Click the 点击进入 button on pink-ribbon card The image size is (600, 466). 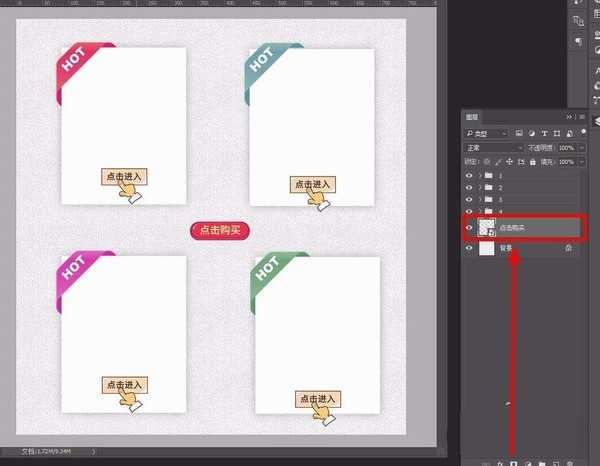point(125,385)
